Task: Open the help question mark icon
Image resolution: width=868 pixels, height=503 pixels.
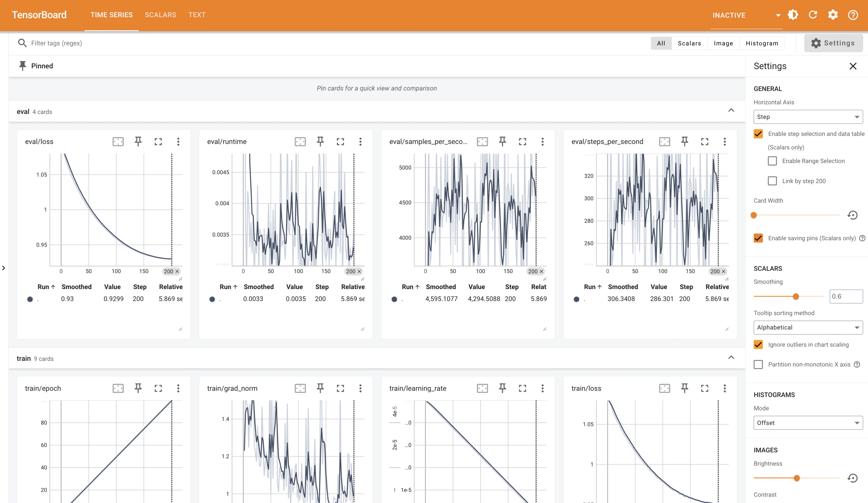Action: (x=853, y=15)
